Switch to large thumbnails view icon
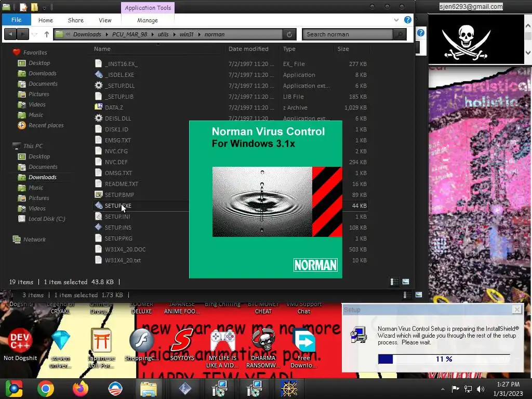 (x=406, y=282)
